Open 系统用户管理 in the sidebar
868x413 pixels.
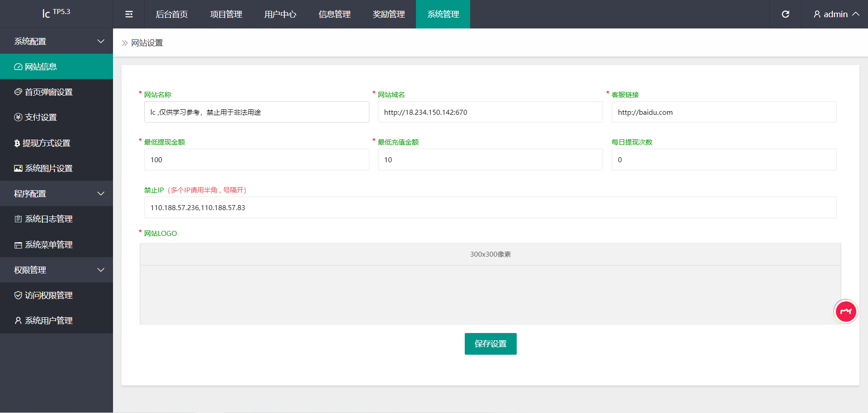[x=48, y=321]
